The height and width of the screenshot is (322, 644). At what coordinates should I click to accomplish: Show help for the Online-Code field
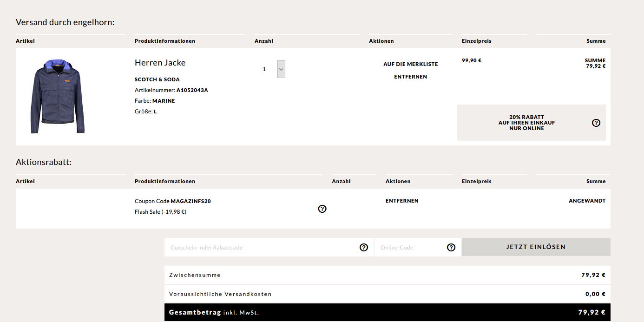[451, 248]
